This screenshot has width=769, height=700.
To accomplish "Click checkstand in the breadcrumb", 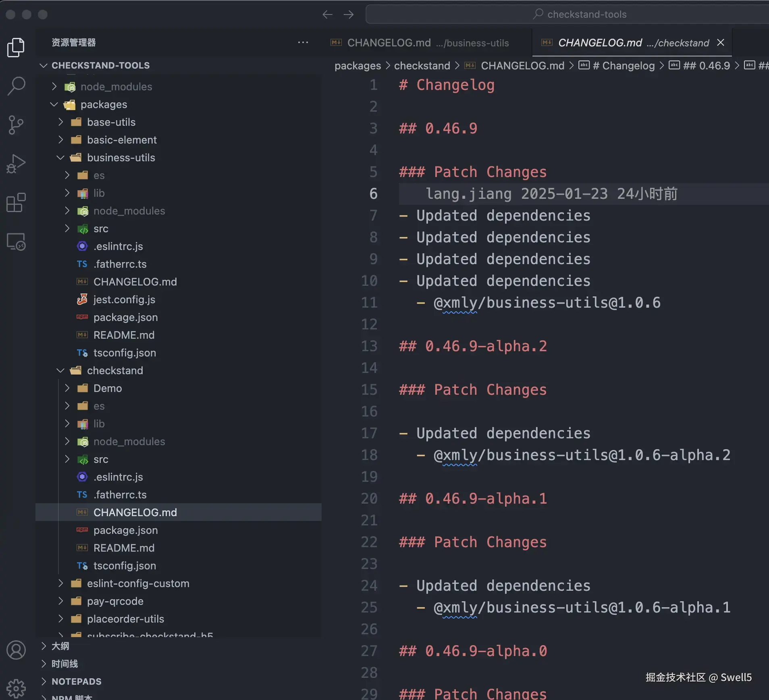I will [422, 66].
